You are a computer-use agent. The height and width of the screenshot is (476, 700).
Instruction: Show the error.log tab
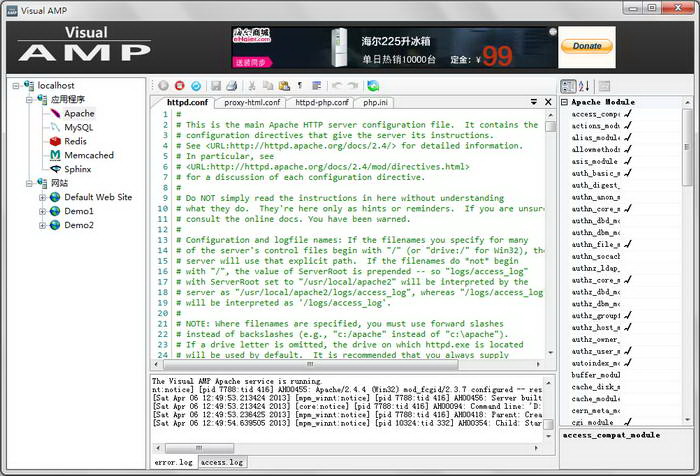tap(174, 462)
